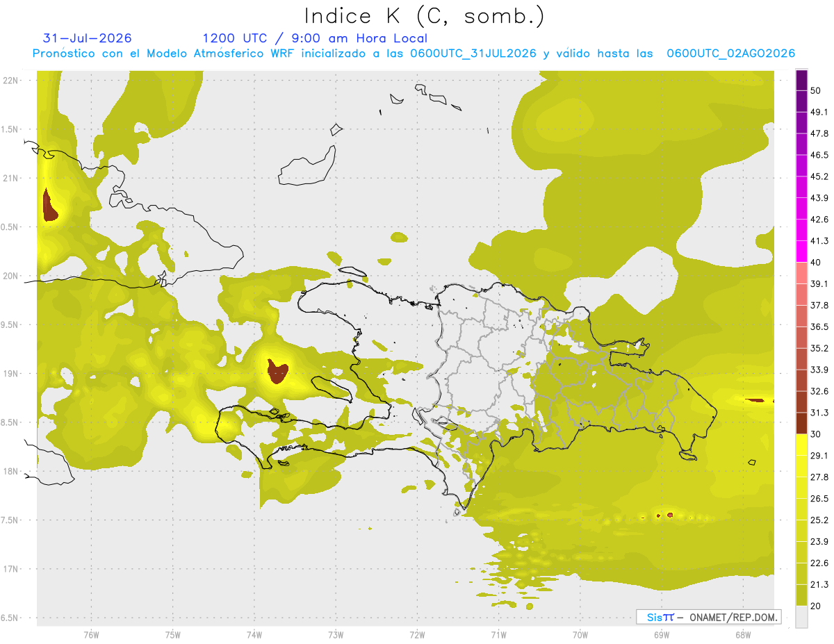Screen dimensions: 834x644
Task: Click the color scale label '31.3'
Action: coord(819,413)
